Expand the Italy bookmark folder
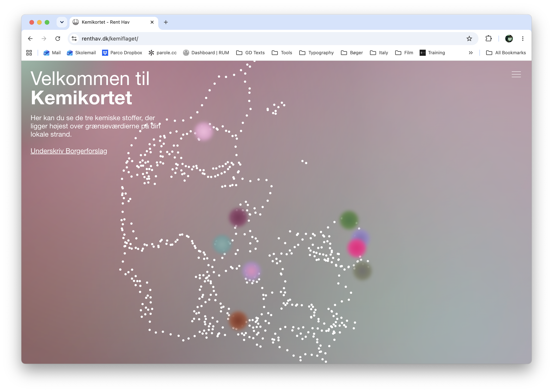The image size is (553, 392). coord(379,53)
